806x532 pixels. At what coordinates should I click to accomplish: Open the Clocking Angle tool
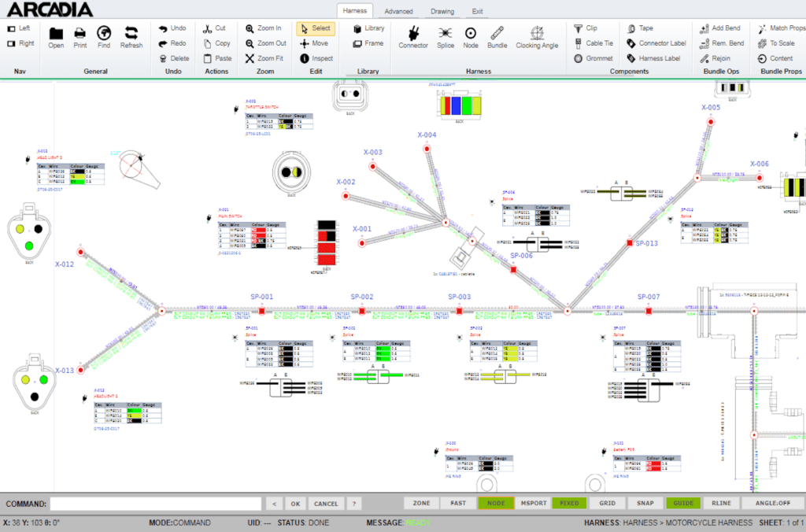(x=537, y=35)
